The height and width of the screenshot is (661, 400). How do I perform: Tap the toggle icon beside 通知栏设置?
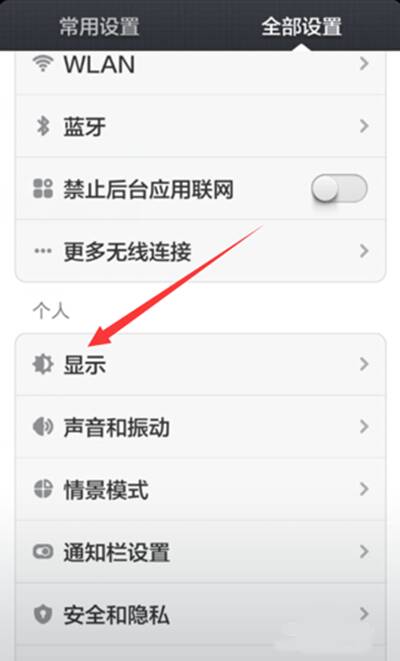[x=43, y=551]
